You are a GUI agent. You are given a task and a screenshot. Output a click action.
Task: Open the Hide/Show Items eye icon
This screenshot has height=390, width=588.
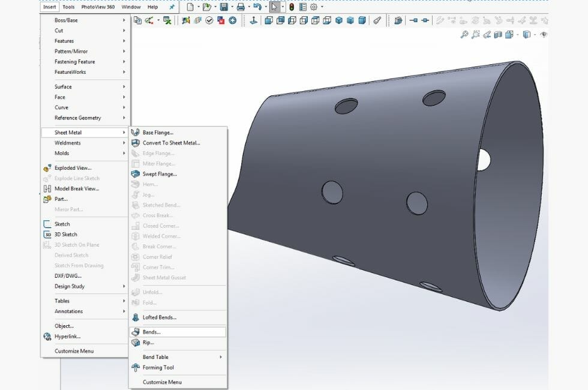coord(544,35)
